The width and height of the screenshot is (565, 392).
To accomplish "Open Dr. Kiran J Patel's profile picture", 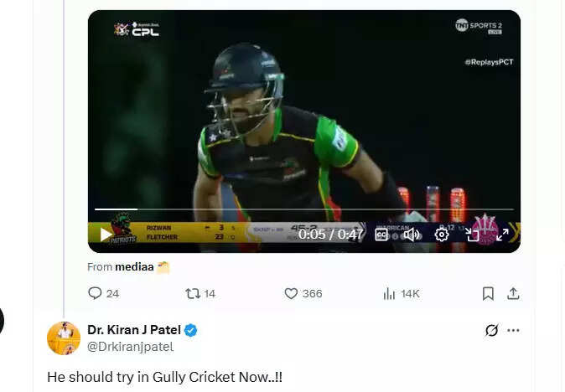I will (x=64, y=338).
